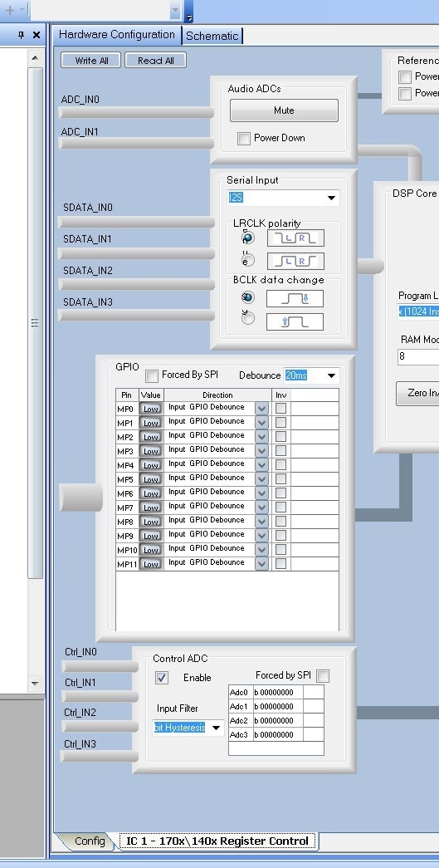Click left panel scroll up arrow
Screen dimensions: 439x868
(x=35, y=57)
